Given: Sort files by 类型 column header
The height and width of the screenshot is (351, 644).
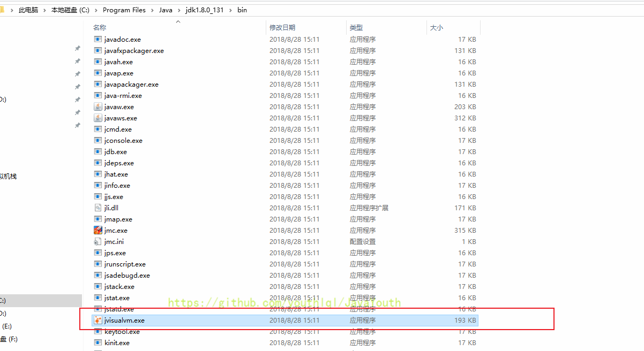Looking at the screenshot, I should tap(356, 27).
